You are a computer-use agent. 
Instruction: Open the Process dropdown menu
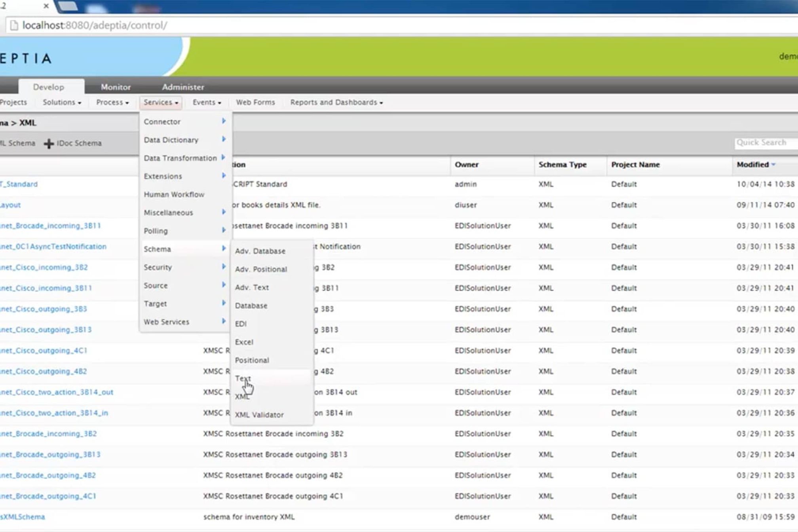pos(112,102)
